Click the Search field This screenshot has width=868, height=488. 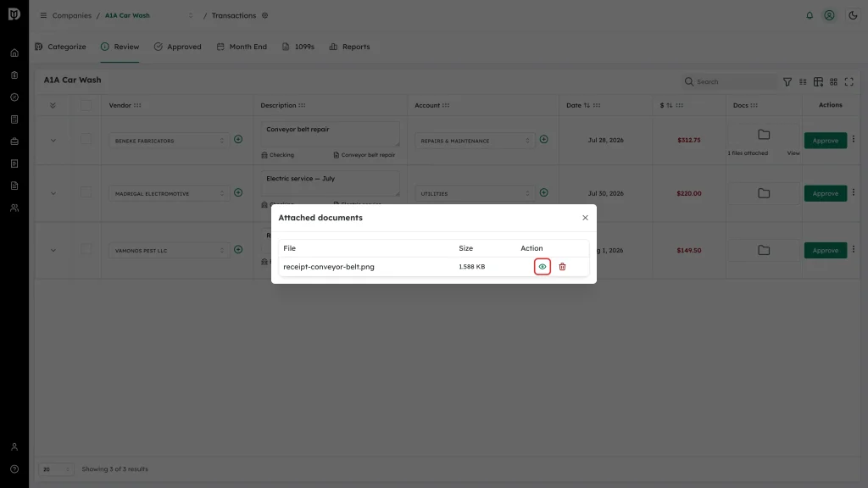[730, 82]
